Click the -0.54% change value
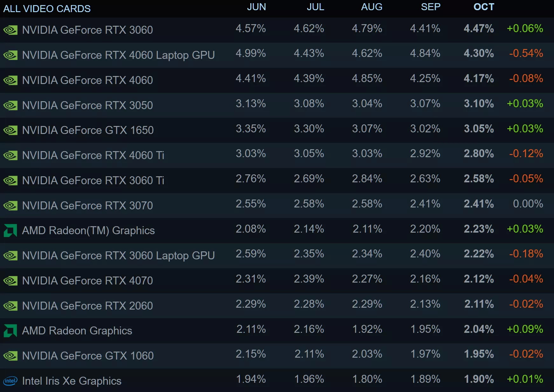This screenshot has width=554, height=392. coord(526,53)
